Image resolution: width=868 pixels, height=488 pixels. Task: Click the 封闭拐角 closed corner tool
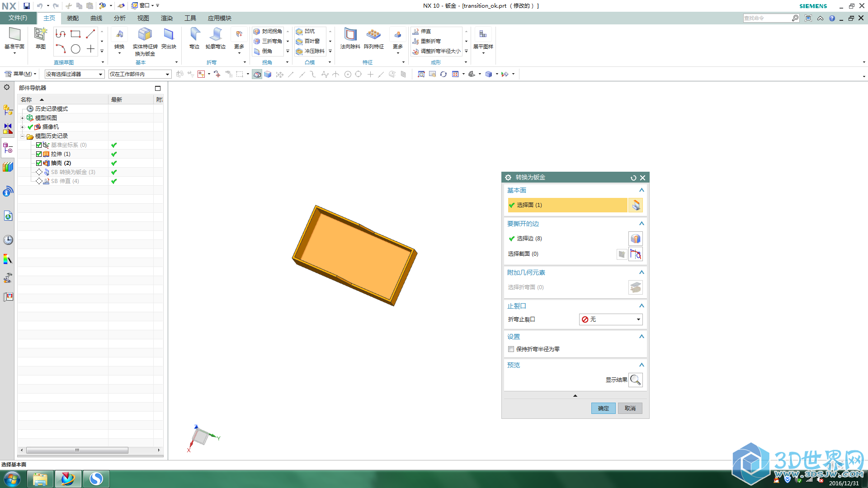point(268,31)
